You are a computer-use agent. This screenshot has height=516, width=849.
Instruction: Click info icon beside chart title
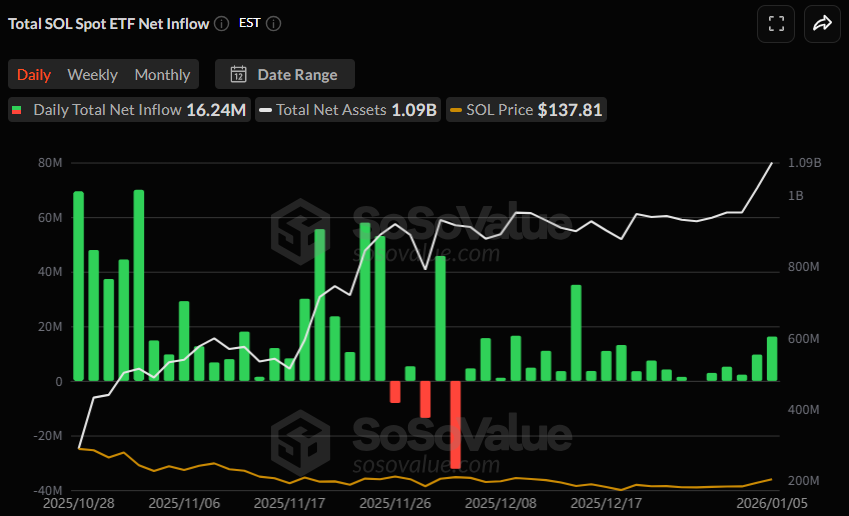[x=221, y=23]
